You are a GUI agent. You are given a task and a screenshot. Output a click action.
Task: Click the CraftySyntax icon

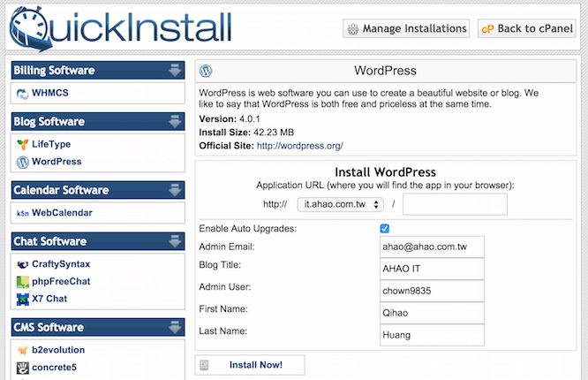(x=22, y=264)
